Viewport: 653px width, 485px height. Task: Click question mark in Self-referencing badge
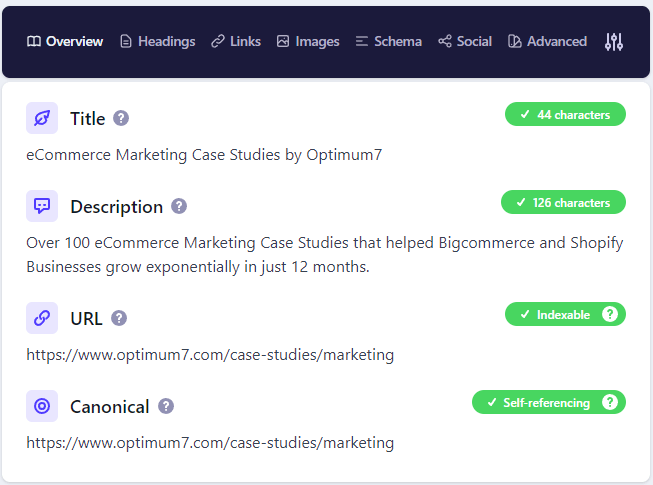coord(611,402)
